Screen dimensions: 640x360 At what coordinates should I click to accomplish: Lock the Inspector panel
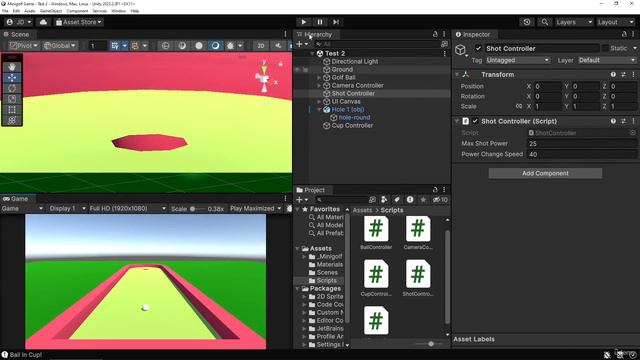point(624,34)
